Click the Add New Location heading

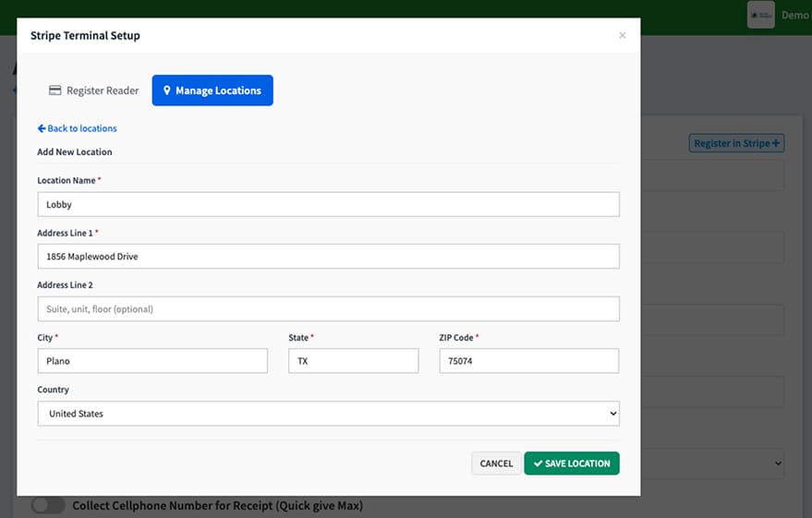75,152
